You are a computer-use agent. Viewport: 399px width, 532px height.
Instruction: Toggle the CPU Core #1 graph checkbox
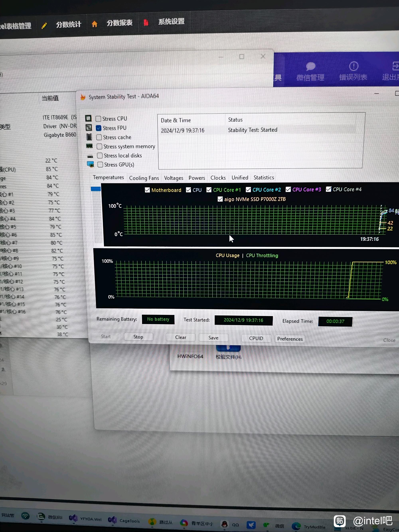click(209, 190)
